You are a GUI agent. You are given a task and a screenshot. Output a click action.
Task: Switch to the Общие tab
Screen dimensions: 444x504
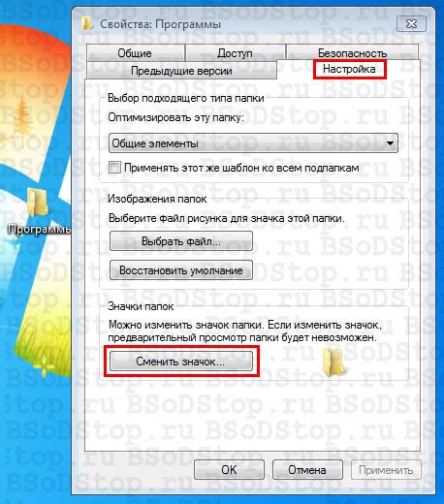[135, 52]
